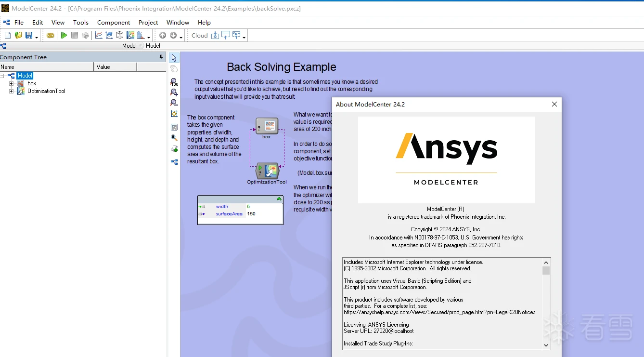Expand the OptimizationTool tree node

[12, 91]
